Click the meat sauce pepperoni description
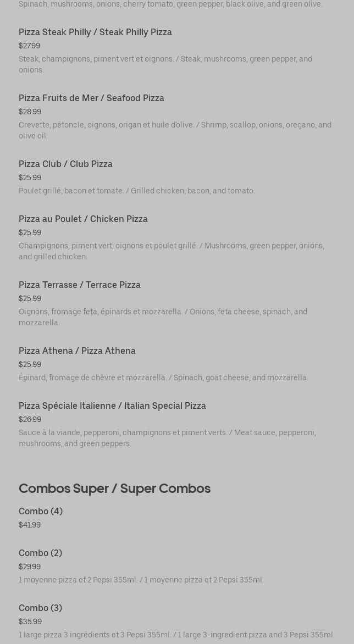This screenshot has width=354, height=644. (167, 438)
